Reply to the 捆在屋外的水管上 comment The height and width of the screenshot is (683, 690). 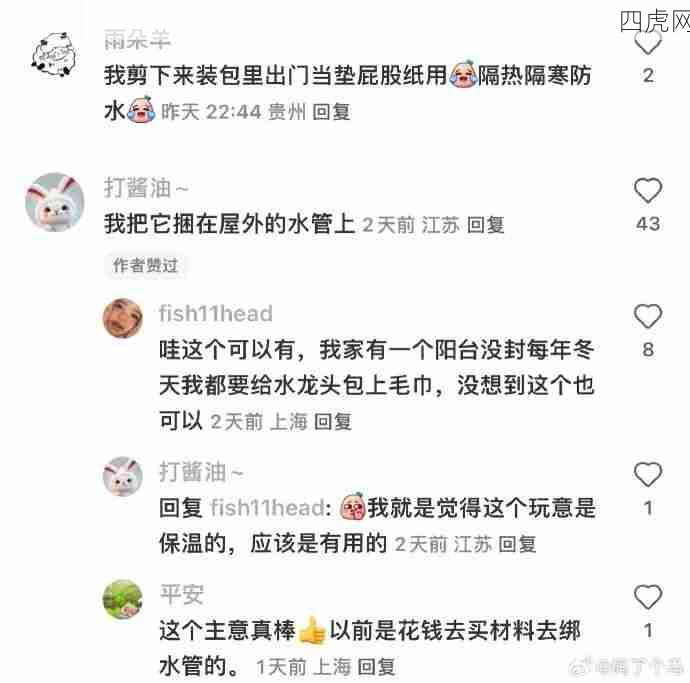(485, 225)
